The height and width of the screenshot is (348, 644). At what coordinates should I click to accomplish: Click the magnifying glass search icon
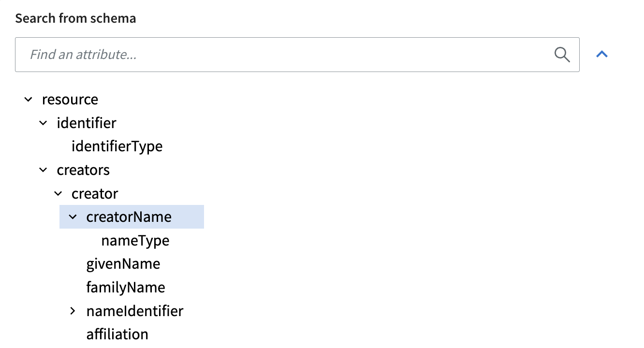[562, 55]
